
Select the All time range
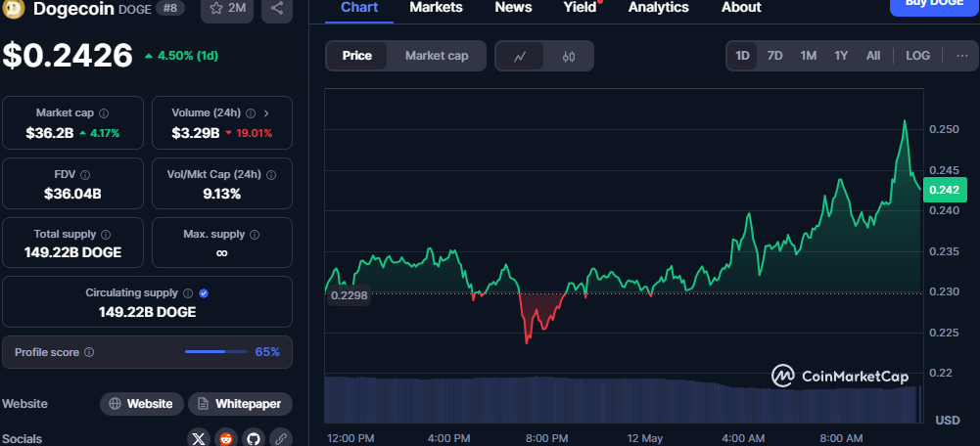pos(873,56)
